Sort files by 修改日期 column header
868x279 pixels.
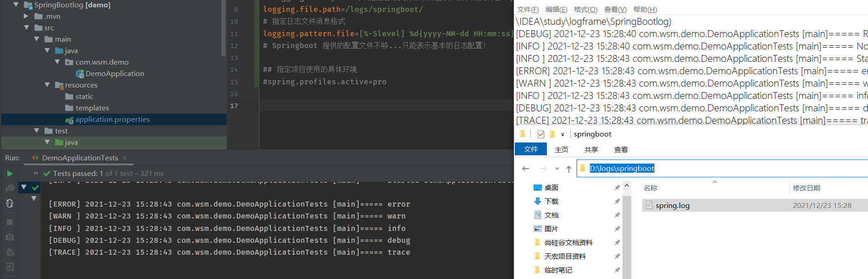pyautogui.click(x=806, y=188)
